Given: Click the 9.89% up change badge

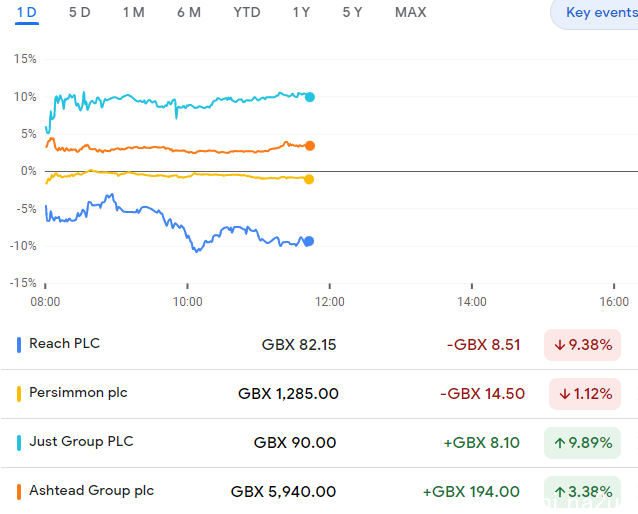Looking at the screenshot, I should tap(582, 442).
